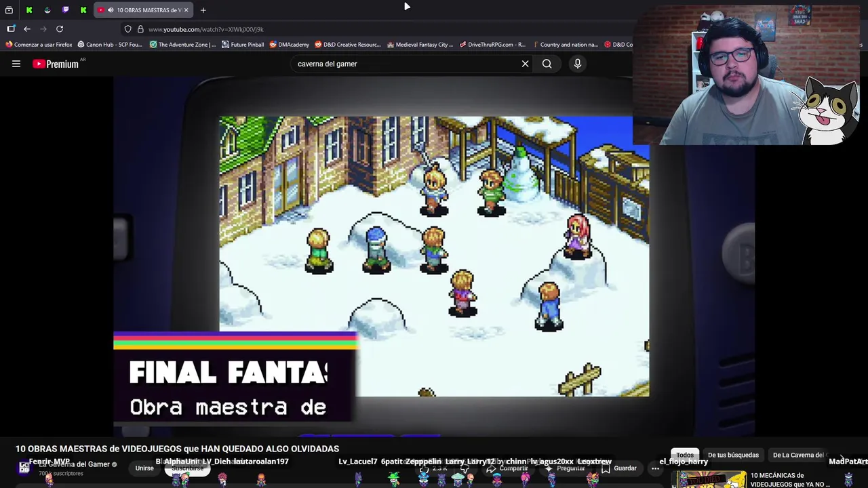The image size is (868, 488).
Task: Open 'D&D Creative Resourc...' bookmark
Action: (x=348, y=45)
